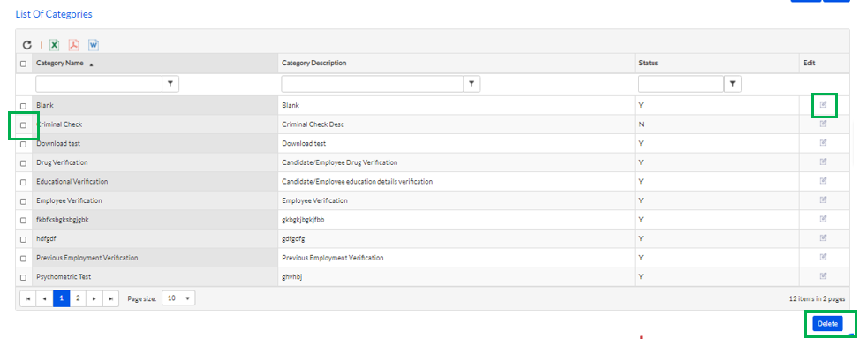Check the Employee Verification row
The image size is (868, 339).
point(23,201)
